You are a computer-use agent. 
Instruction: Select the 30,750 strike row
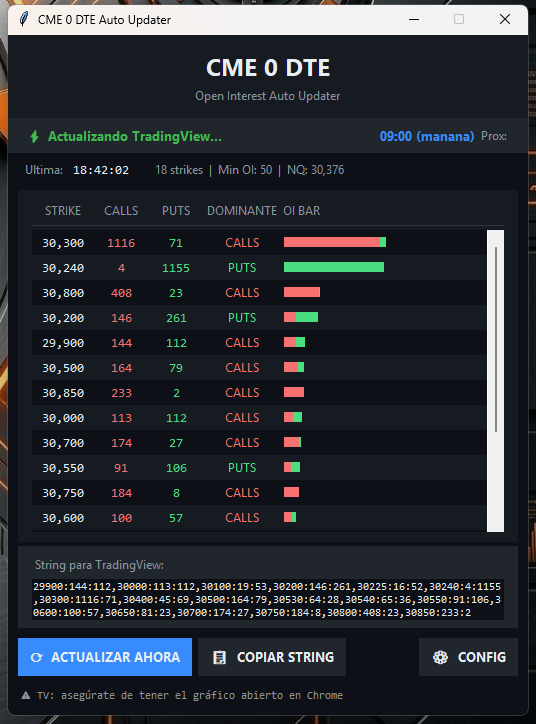tap(259, 492)
